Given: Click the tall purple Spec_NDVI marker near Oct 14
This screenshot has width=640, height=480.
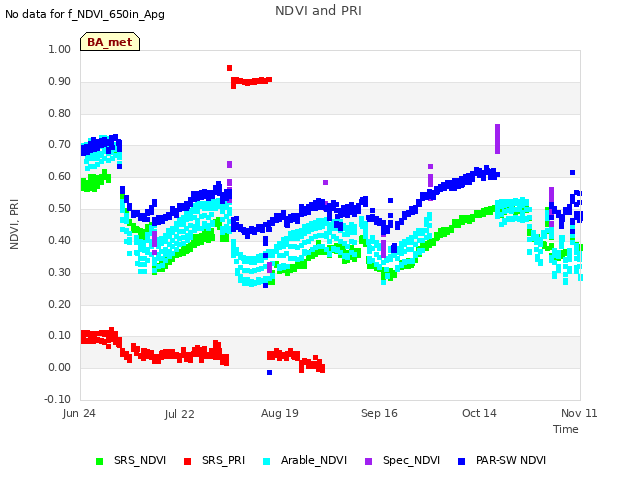Looking at the screenshot, I should [497, 139].
